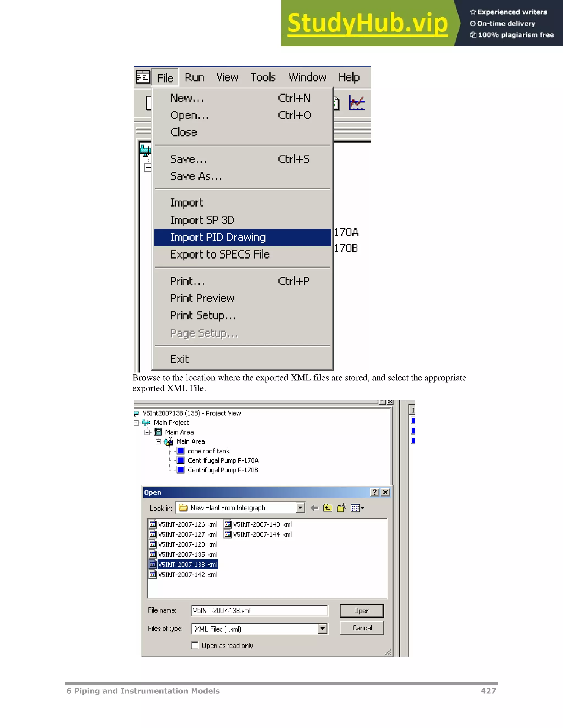Screen dimensions: 563x728
Task: Select file V5INT-2007-143.xml
Action: (x=262, y=524)
